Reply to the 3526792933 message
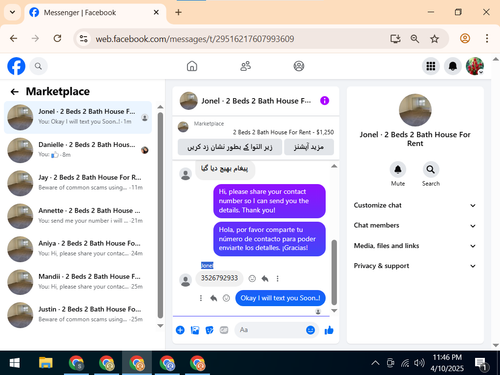Viewport: 500px width, 375px height. point(265,279)
